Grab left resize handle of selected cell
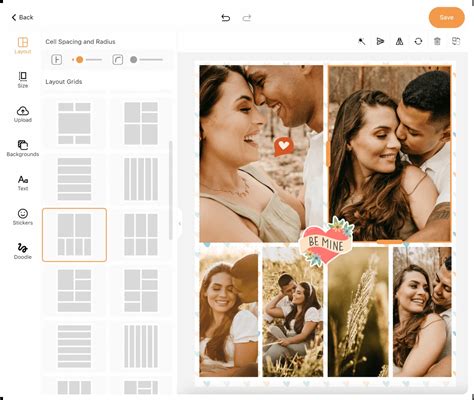 pos(328,154)
